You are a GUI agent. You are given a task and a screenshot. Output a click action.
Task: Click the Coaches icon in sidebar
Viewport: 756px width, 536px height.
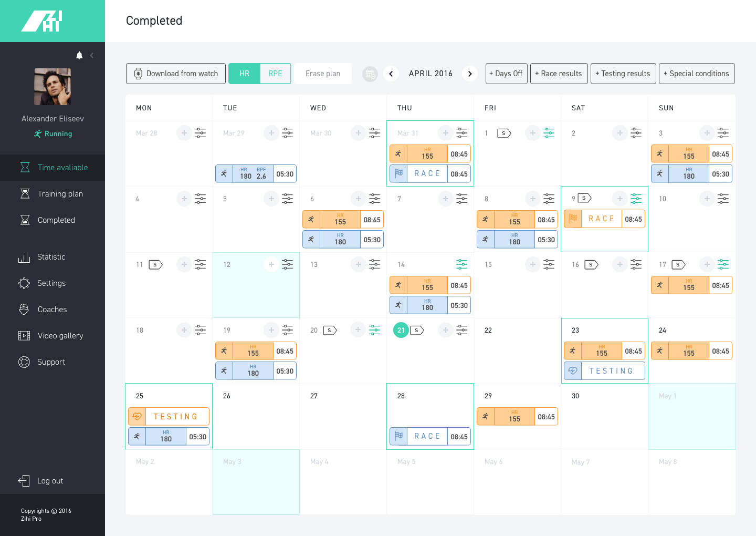(24, 310)
